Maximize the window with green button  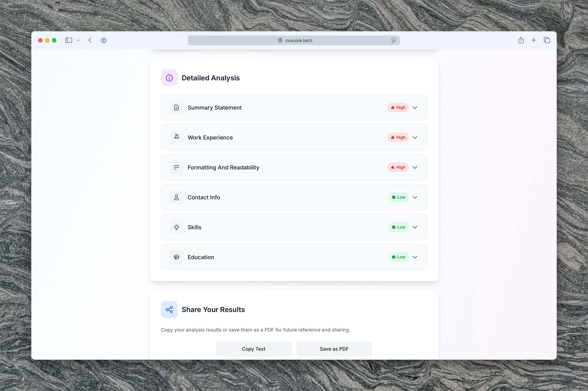coord(54,40)
